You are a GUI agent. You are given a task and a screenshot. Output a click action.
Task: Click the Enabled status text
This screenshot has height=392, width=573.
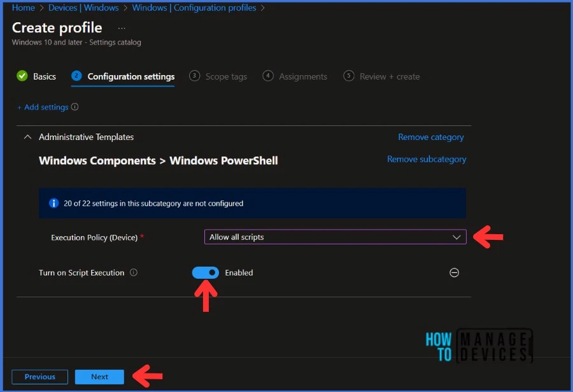[x=239, y=272]
